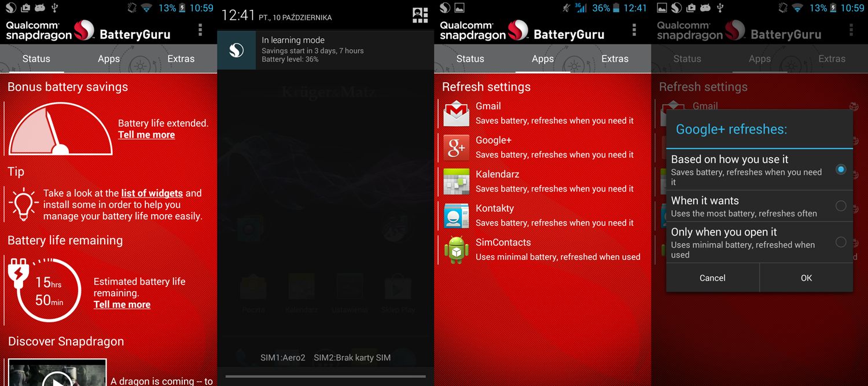Tap '12:41' clock in notification shade header

point(238,15)
